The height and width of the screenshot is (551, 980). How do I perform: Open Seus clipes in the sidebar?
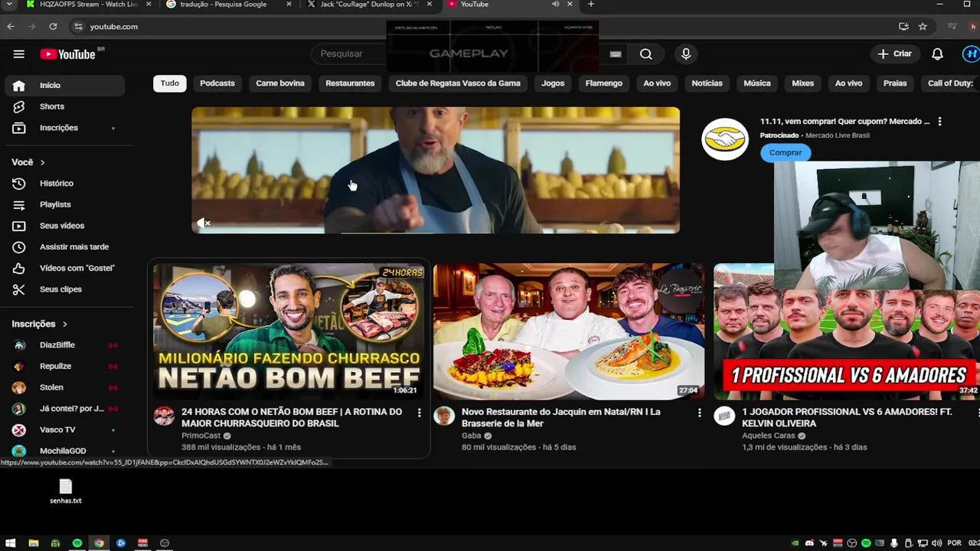(65, 289)
